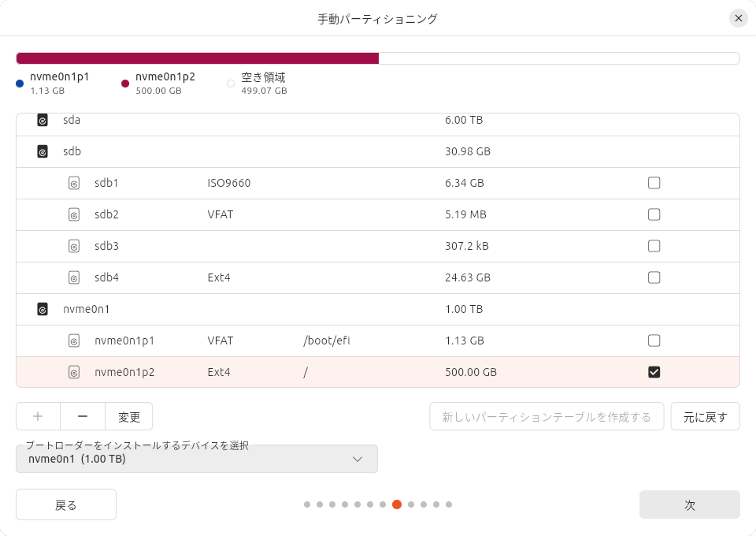Click the nvme0n1p2 partition icon

click(x=74, y=372)
